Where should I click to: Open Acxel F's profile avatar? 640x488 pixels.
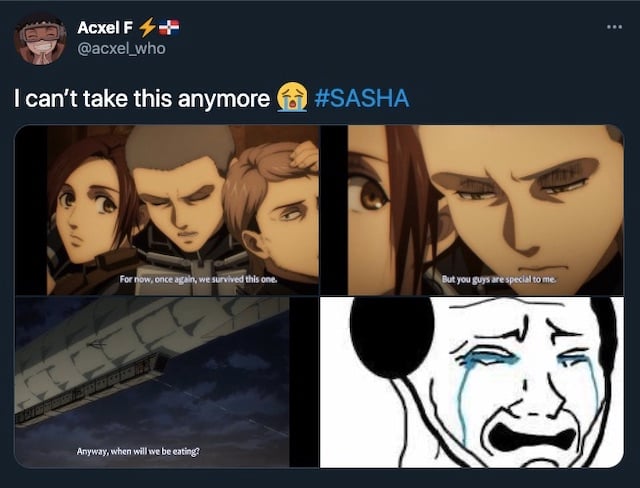click(x=40, y=39)
